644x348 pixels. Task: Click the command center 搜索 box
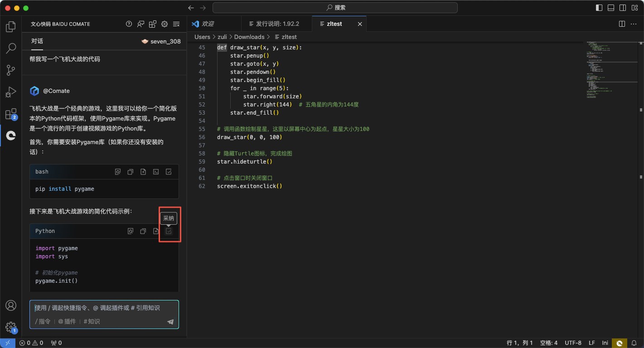[335, 8]
